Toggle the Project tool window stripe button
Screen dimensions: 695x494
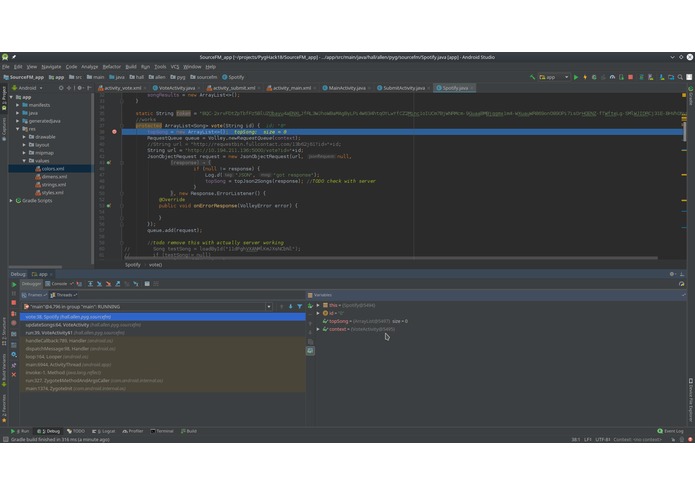(x=4, y=98)
